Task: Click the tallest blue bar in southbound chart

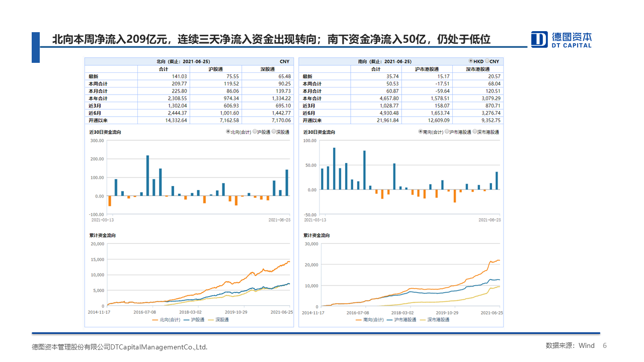Action: [334, 168]
